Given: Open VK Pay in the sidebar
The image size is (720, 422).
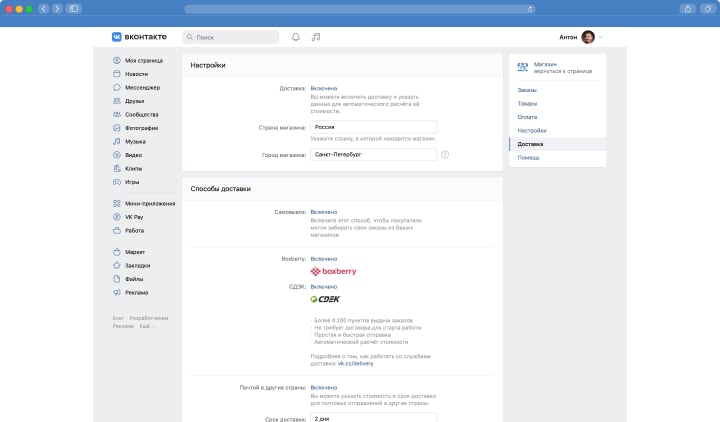Looking at the screenshot, I should click(135, 217).
